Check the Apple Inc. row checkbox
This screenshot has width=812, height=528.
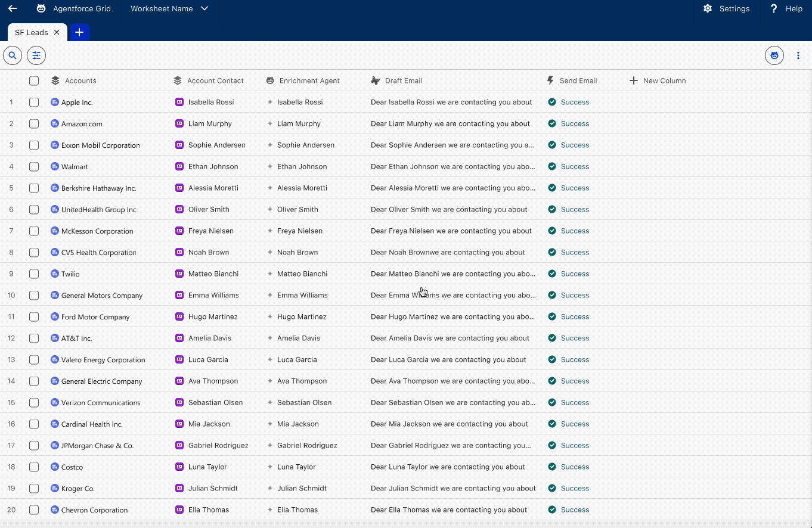coord(34,103)
